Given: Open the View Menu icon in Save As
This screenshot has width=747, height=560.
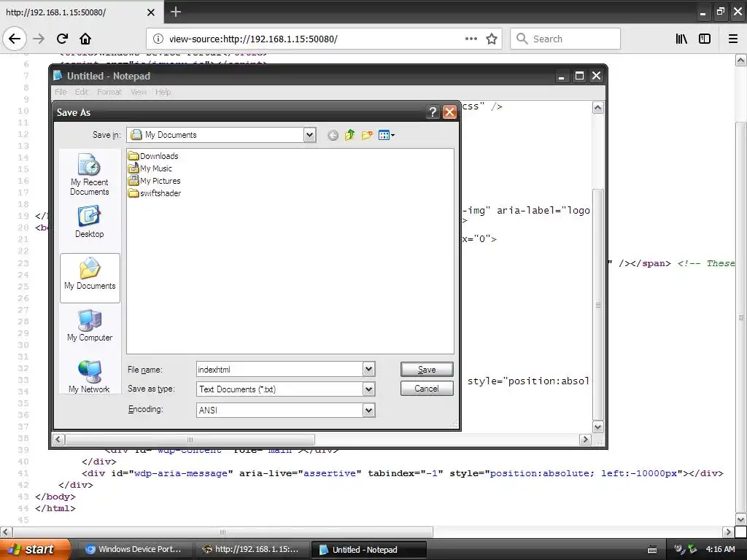Looking at the screenshot, I should [387, 135].
